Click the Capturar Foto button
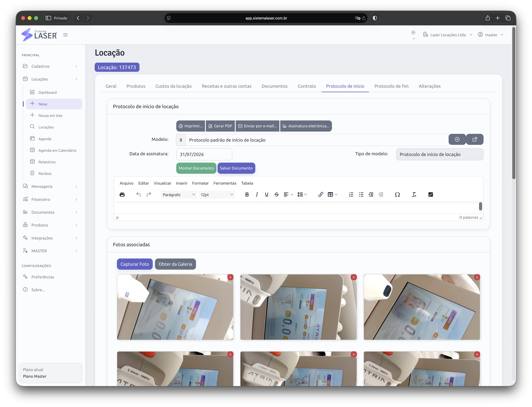 click(135, 264)
